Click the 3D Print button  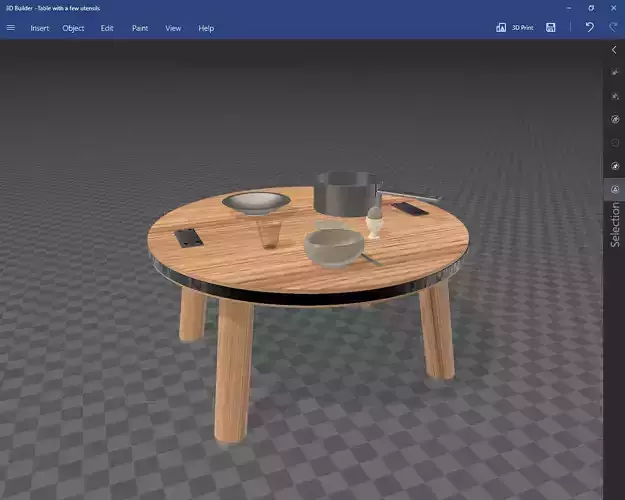pyautogui.click(x=515, y=28)
